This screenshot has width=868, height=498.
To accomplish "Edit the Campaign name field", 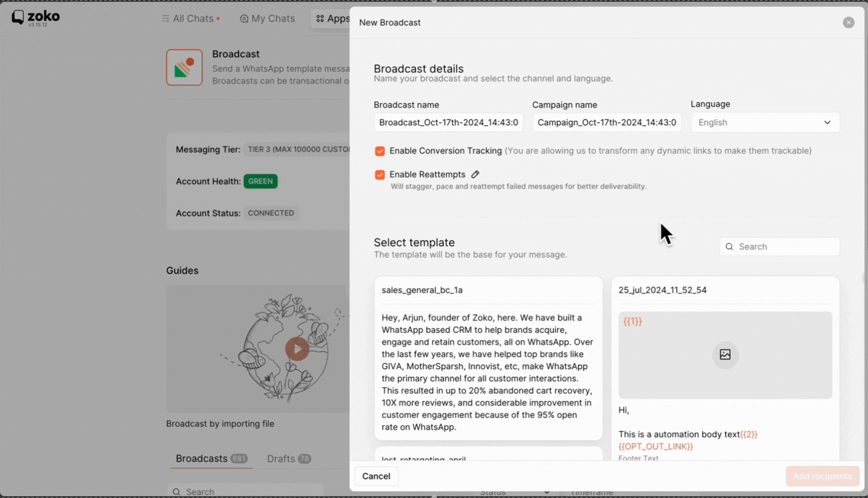I will 606,122.
